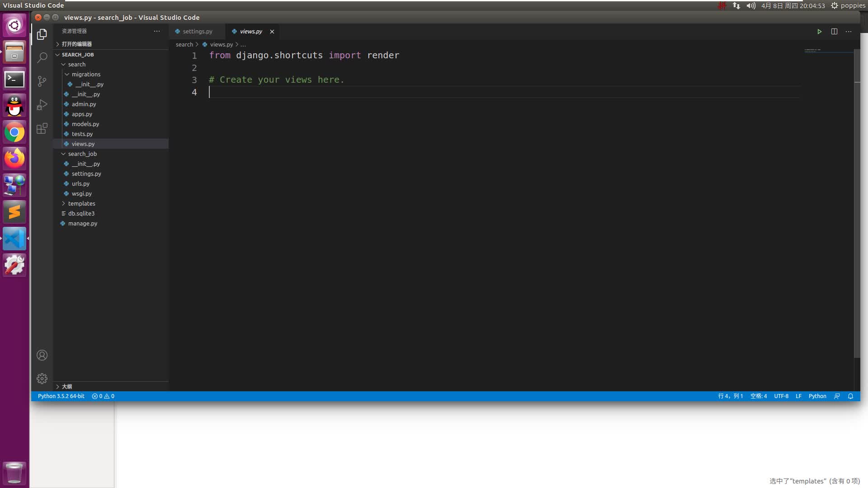Click the feedback icon in status bar
868x488 pixels.
[x=837, y=396]
